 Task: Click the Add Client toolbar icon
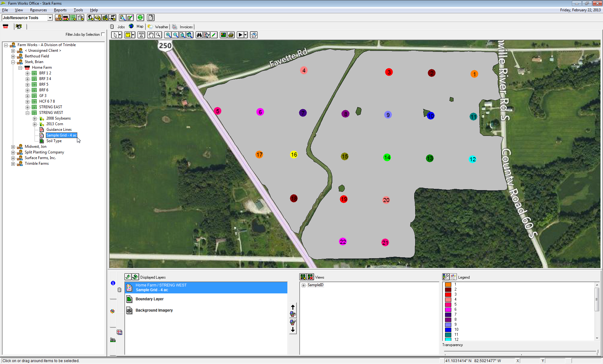pyautogui.click(x=58, y=18)
